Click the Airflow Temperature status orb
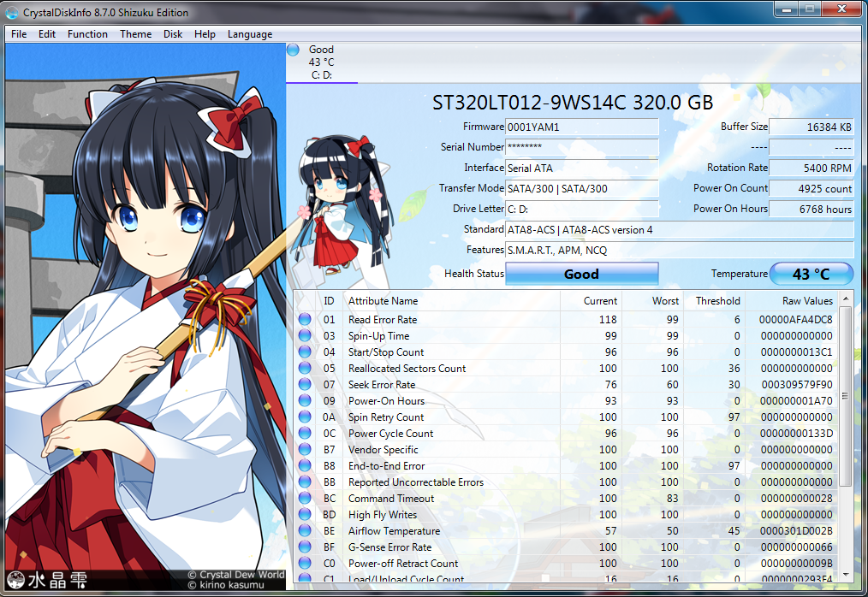Screen dimensions: 868x597 pos(305,530)
